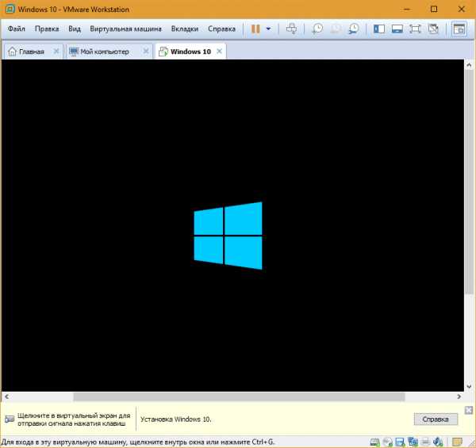
Task: Click the hard disk status icon
Action: coord(375,442)
